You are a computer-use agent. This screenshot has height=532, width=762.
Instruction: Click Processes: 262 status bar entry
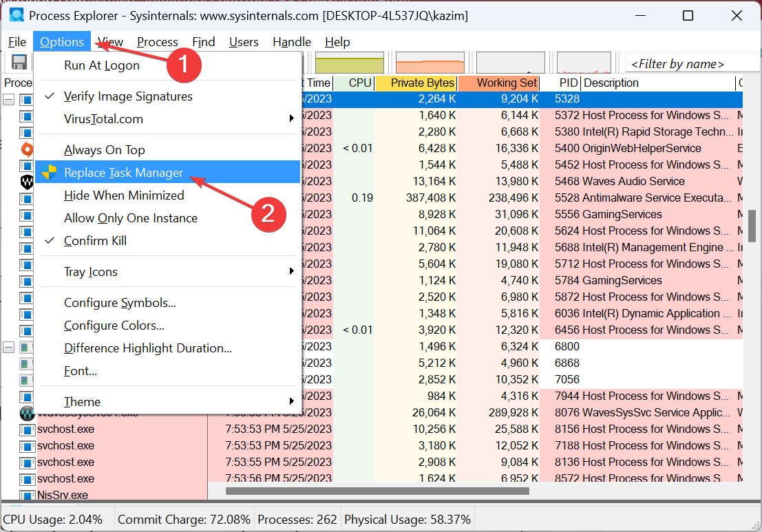[297, 520]
